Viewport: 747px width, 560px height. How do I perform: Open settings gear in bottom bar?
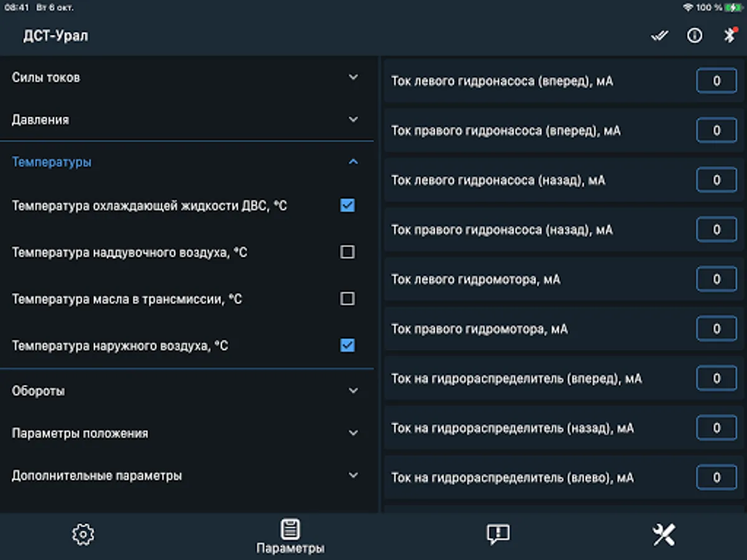[83, 534]
